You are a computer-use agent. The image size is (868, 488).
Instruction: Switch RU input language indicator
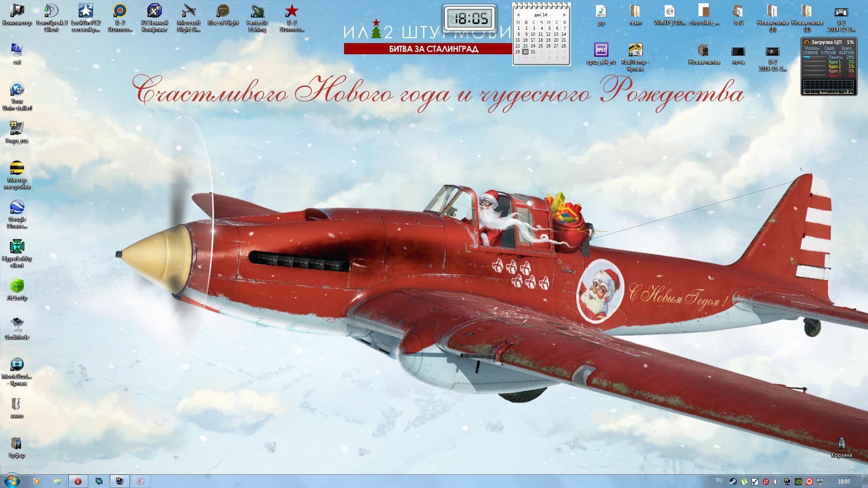719,480
